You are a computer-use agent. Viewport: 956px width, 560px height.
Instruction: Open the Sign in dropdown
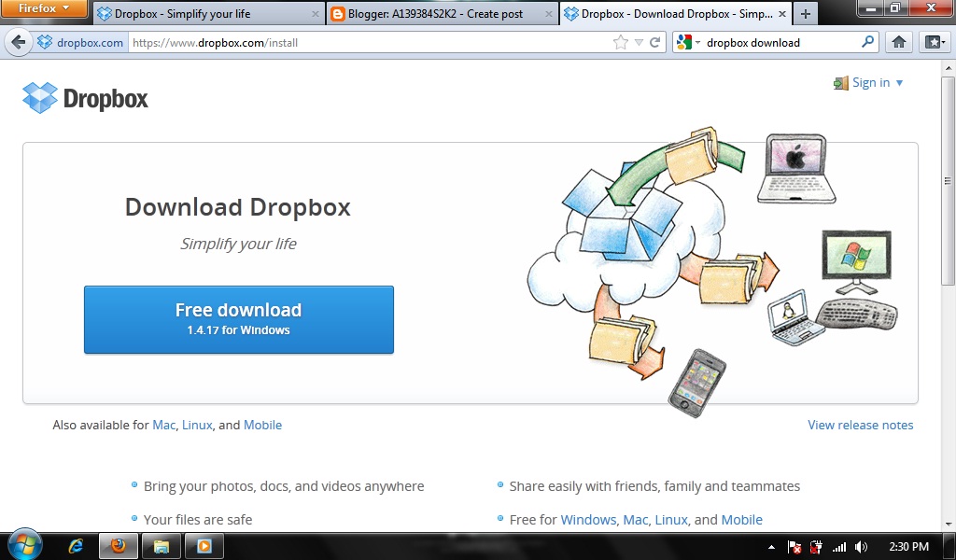coord(868,82)
